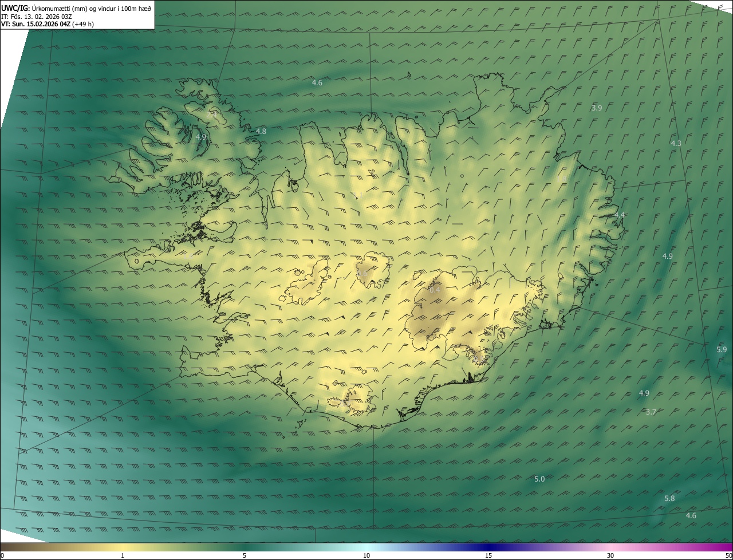
Task: Click the colour scale tick label '5'
Action: coord(245,555)
